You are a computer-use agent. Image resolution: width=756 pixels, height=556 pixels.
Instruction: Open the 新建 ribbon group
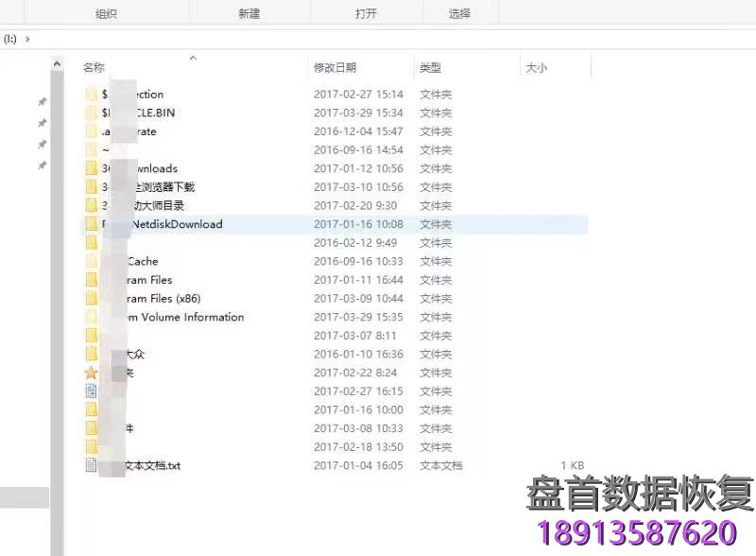249,13
